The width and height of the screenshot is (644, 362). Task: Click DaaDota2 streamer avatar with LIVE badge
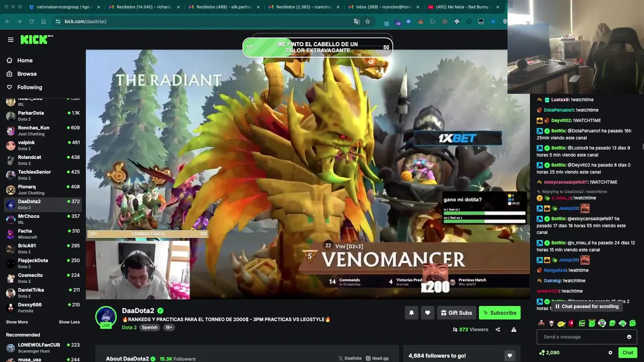click(106, 317)
